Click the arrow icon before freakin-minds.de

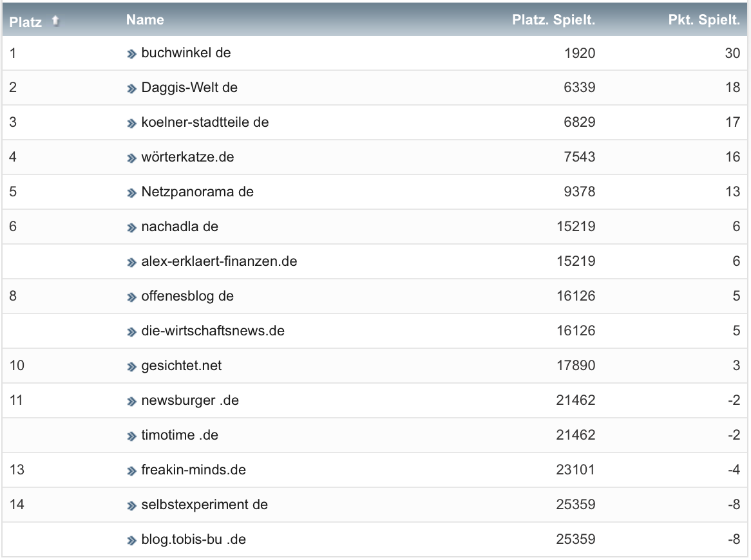[132, 471]
